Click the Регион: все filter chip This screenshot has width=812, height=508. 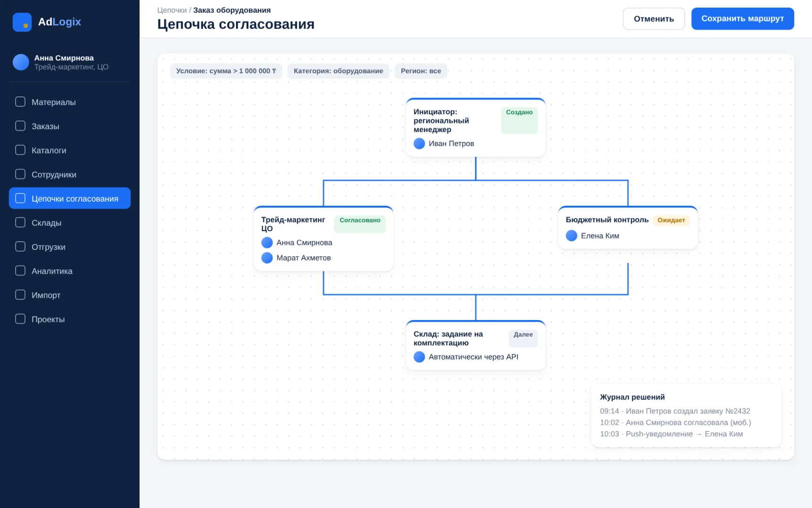(x=421, y=71)
